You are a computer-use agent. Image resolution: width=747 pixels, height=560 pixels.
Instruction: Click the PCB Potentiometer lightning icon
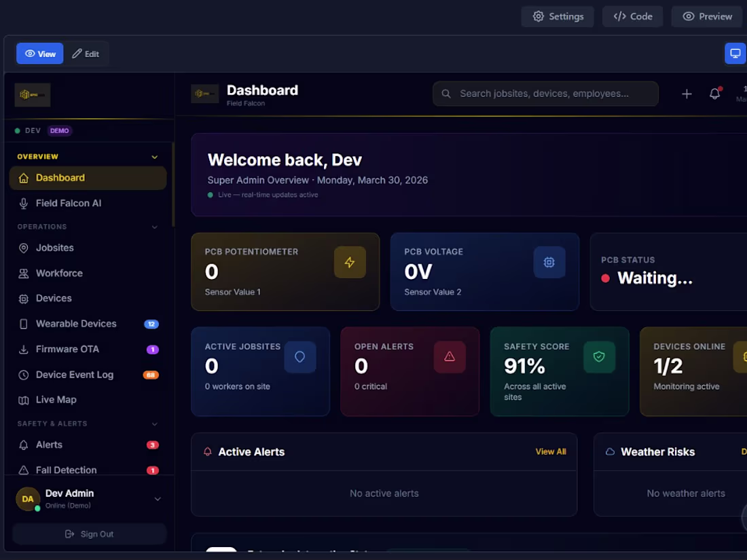pyautogui.click(x=350, y=263)
